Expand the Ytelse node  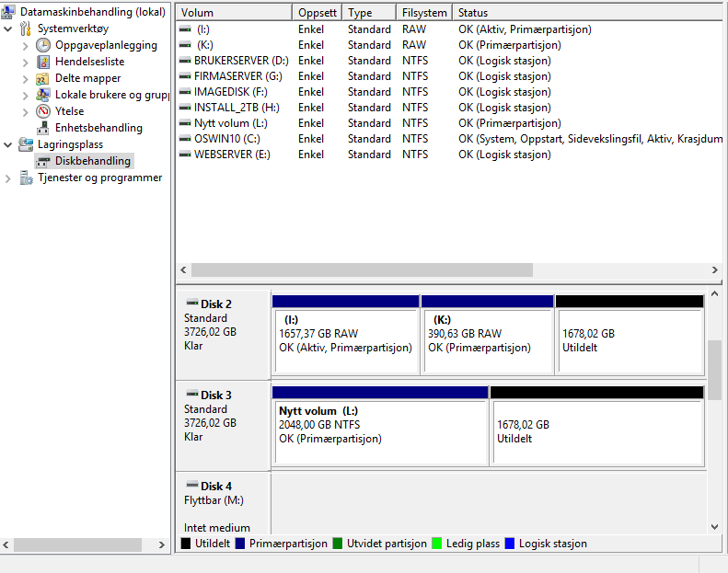[x=26, y=112]
